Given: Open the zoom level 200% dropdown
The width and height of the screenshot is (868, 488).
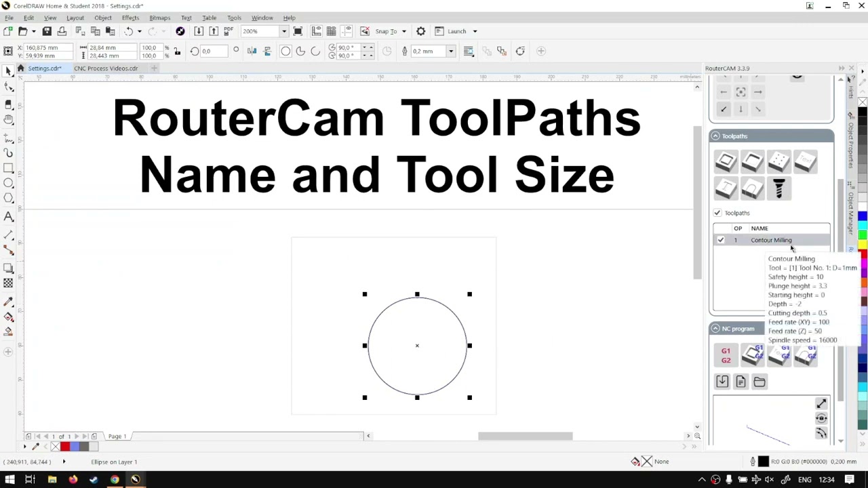Looking at the screenshot, I should (283, 31).
